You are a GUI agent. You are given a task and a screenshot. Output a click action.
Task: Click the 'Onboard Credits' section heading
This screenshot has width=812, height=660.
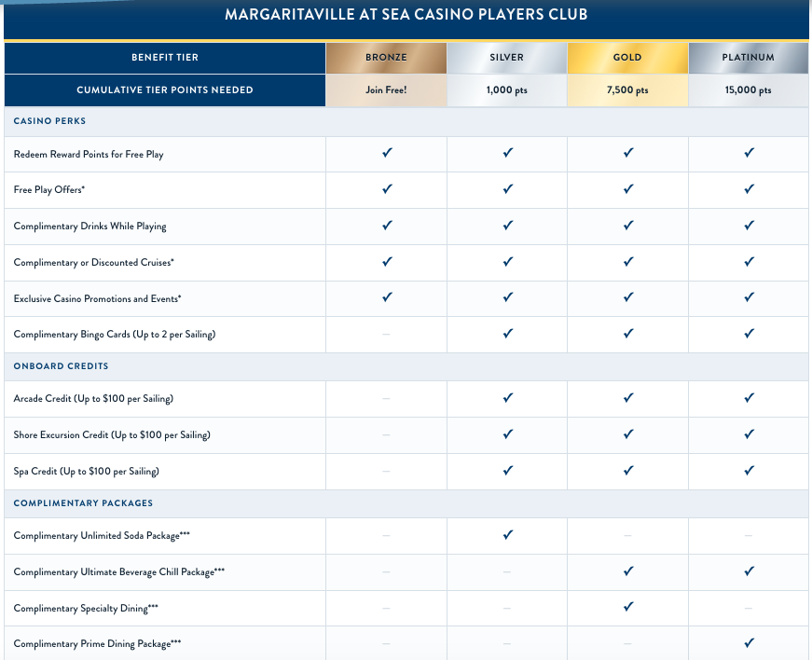coord(62,366)
